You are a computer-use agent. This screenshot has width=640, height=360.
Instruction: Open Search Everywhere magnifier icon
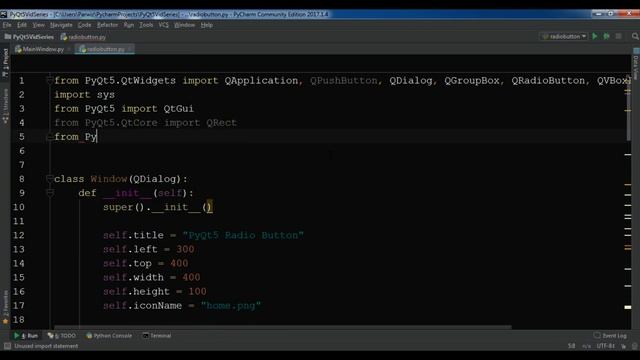pyautogui.click(x=635, y=36)
